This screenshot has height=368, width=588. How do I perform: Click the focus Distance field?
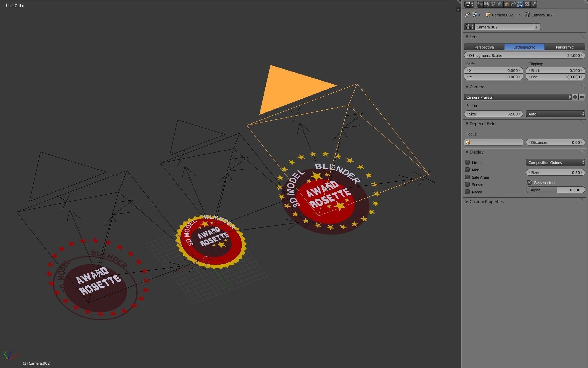[x=556, y=142]
